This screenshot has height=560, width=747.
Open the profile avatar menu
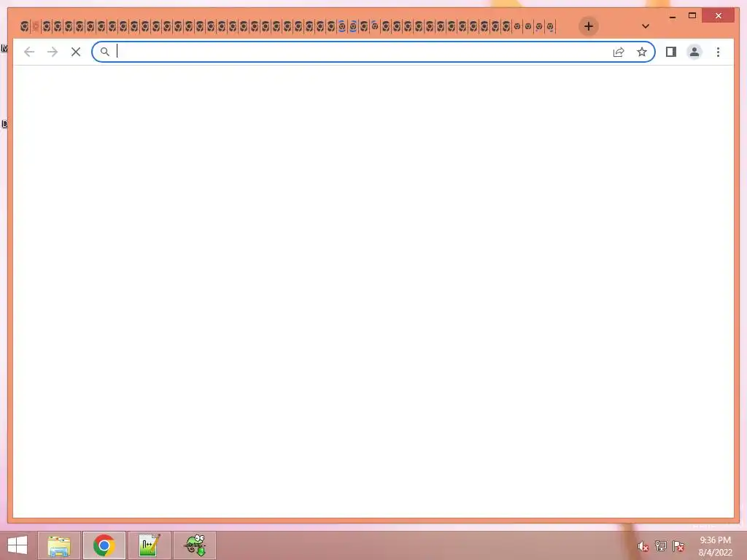tap(694, 52)
